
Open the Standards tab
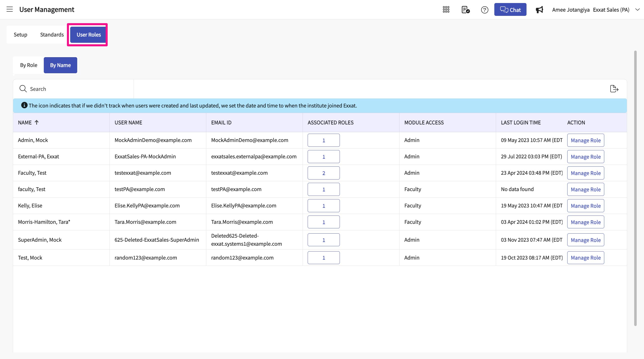52,35
